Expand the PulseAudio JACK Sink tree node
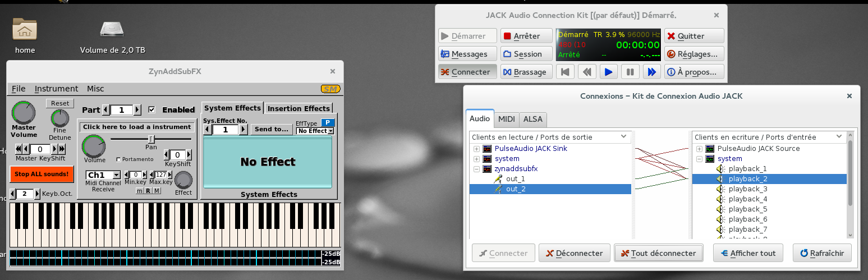This screenshot has width=868, height=280. 476,149
